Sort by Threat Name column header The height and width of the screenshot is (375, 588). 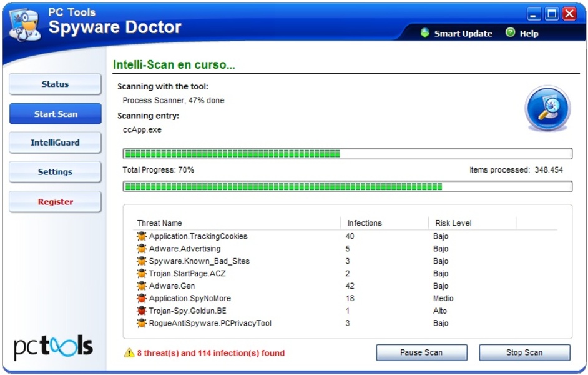click(160, 223)
